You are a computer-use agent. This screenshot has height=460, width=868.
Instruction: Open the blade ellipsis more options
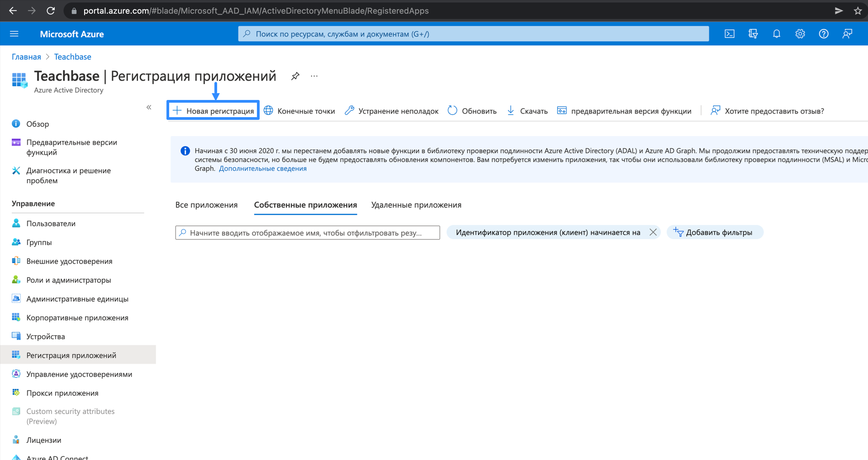click(314, 76)
